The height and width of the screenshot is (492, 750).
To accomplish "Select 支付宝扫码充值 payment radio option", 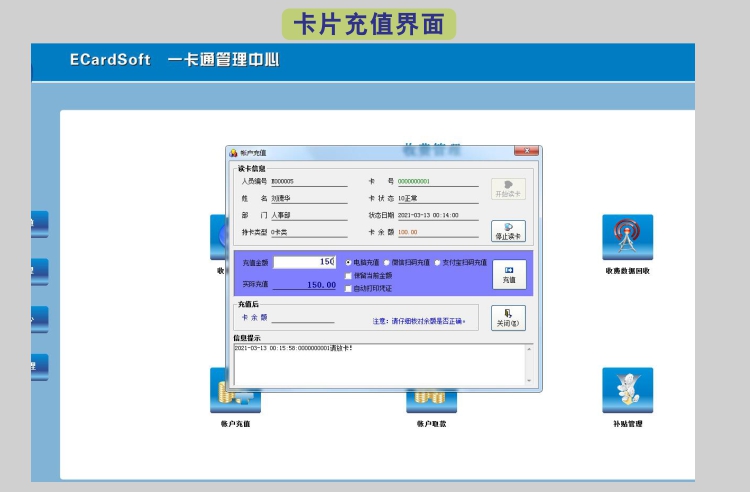I will point(438,262).
